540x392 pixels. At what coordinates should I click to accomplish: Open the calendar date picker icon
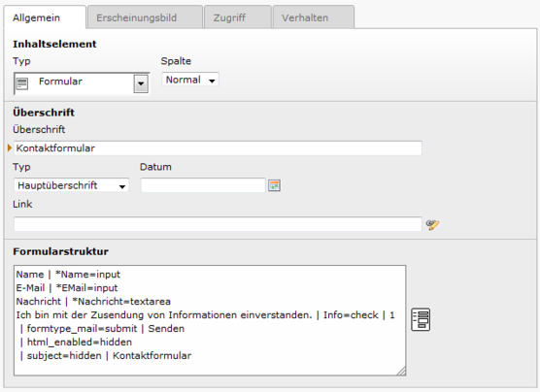pos(274,185)
